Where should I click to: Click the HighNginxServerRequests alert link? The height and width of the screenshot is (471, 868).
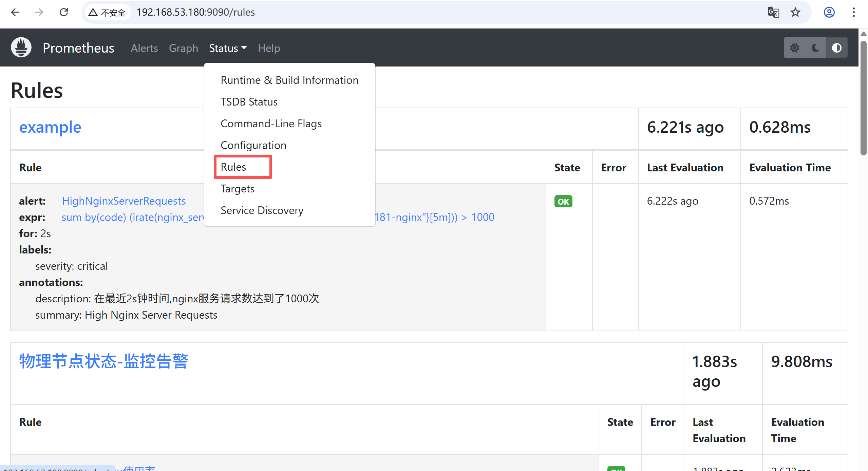click(124, 201)
